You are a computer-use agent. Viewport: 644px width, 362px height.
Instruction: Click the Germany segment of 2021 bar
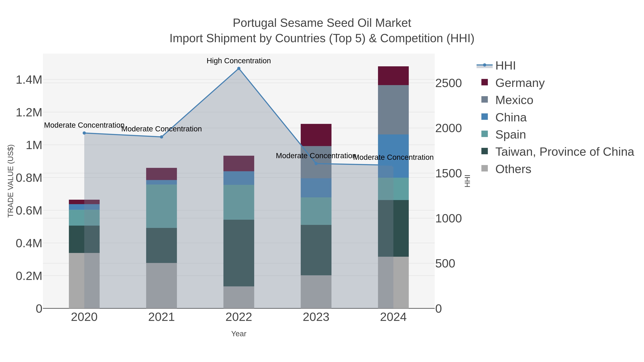pos(162,174)
